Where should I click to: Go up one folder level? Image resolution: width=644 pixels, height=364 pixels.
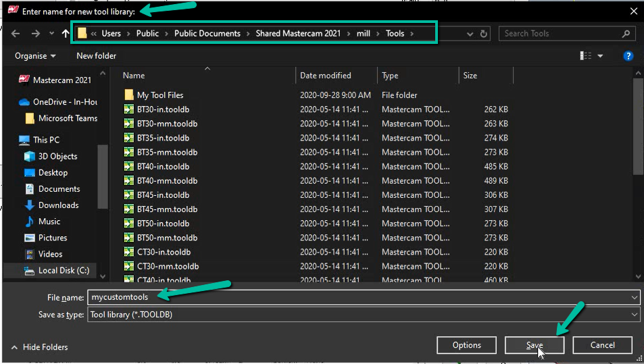[66, 34]
